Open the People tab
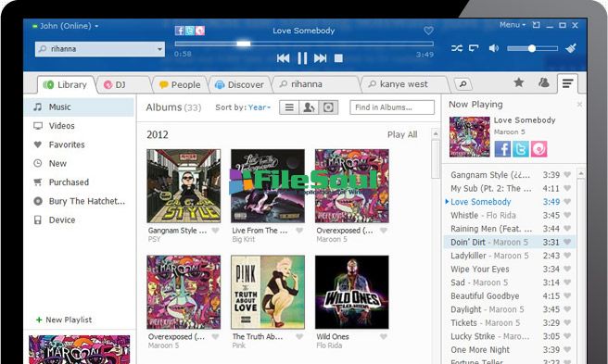Viewport: 608px width, 364px height. [180, 84]
